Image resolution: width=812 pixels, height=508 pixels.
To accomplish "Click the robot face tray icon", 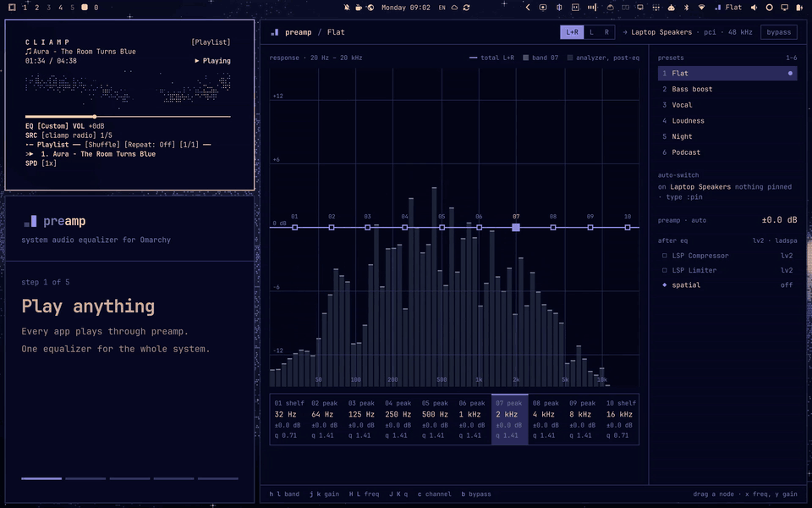I will [672, 8].
